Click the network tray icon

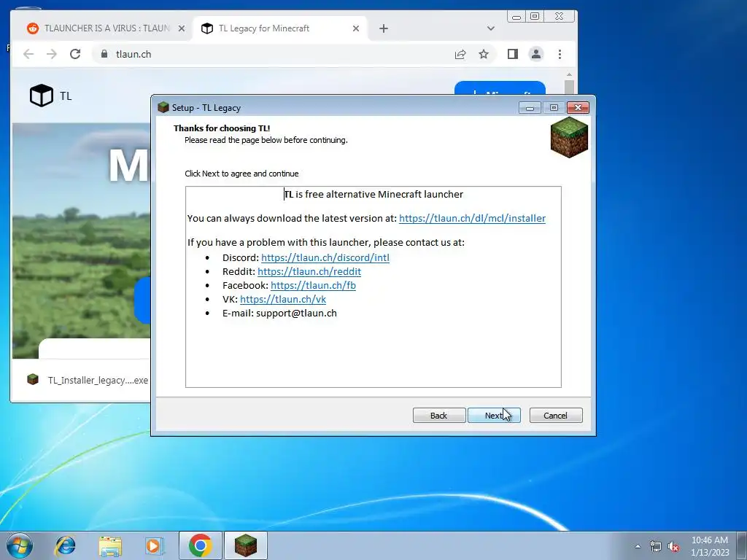(656, 546)
